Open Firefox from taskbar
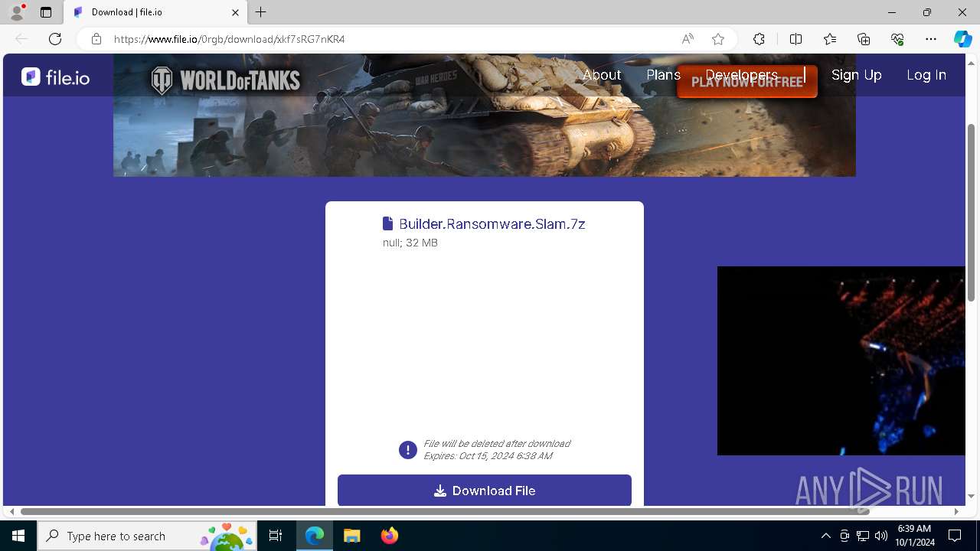This screenshot has width=980, height=551. pos(389,536)
